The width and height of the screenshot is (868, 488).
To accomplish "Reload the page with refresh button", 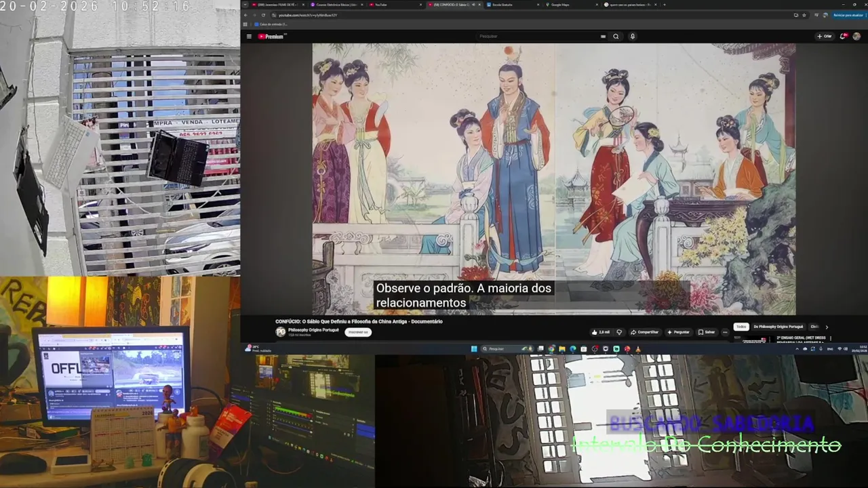I will point(263,15).
